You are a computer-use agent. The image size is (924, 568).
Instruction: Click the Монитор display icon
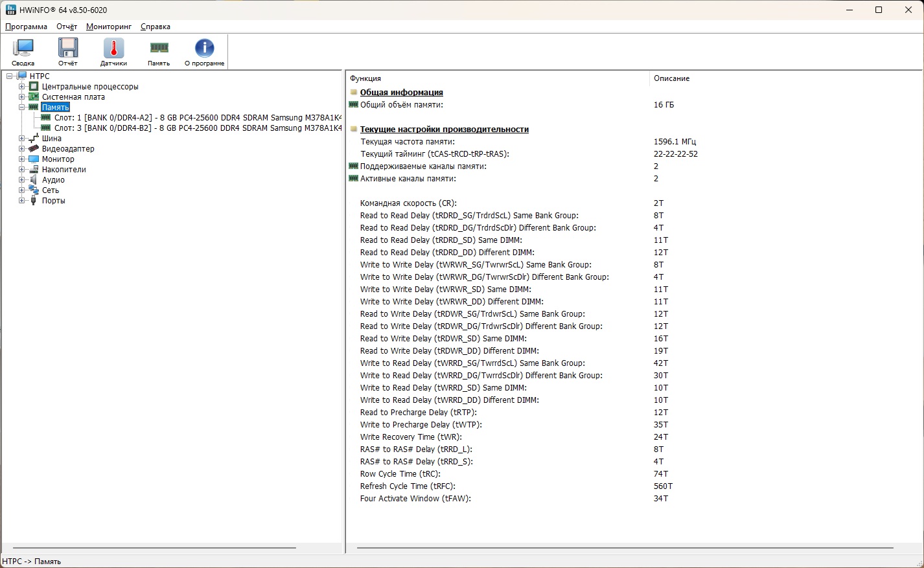(x=34, y=159)
